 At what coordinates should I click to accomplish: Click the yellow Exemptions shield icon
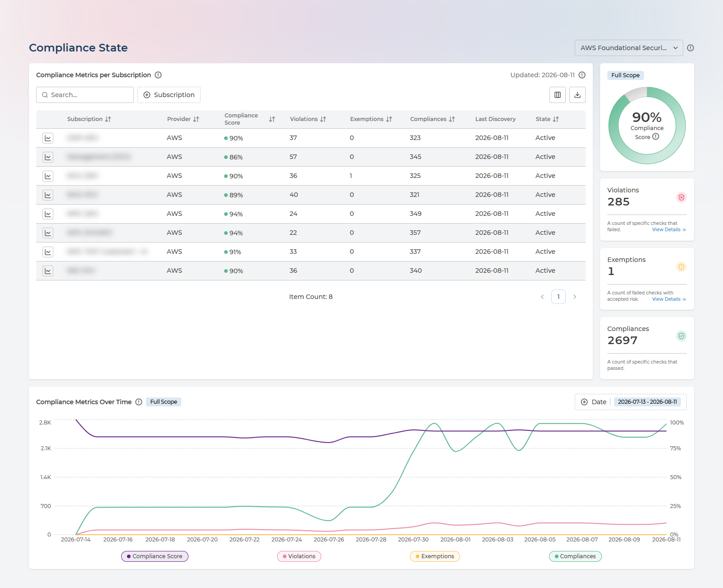tap(681, 267)
